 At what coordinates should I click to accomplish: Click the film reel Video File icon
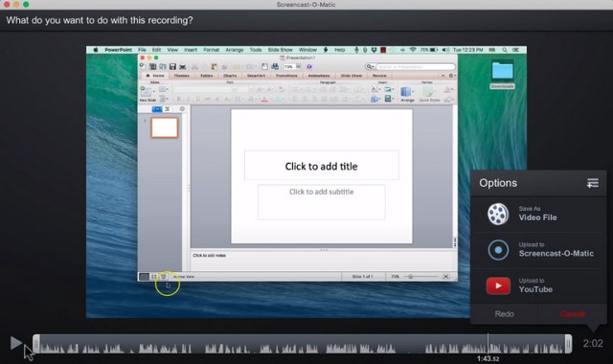tap(498, 214)
